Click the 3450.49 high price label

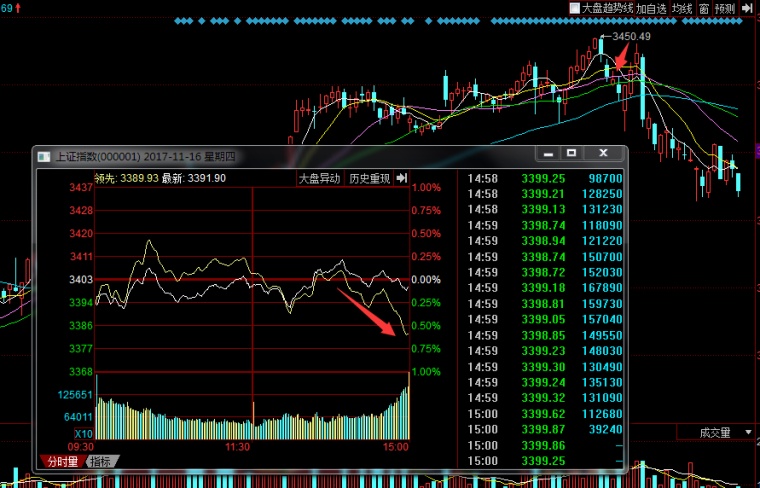pos(631,36)
